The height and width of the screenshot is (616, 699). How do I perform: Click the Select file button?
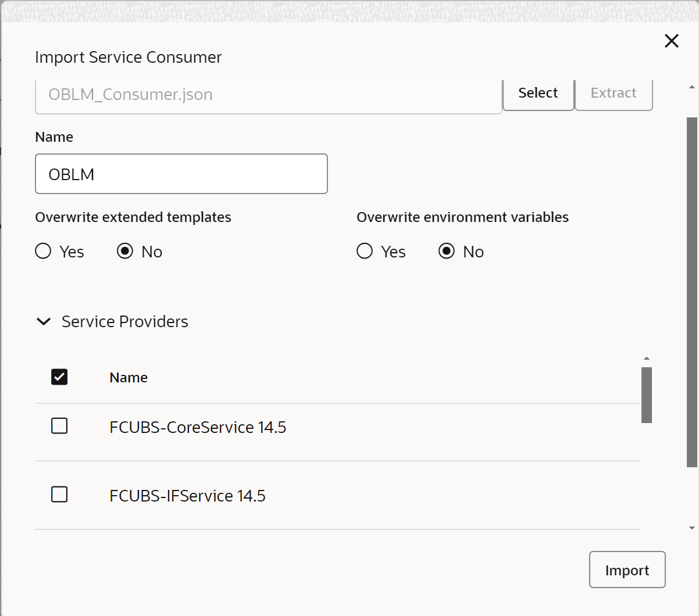538,93
